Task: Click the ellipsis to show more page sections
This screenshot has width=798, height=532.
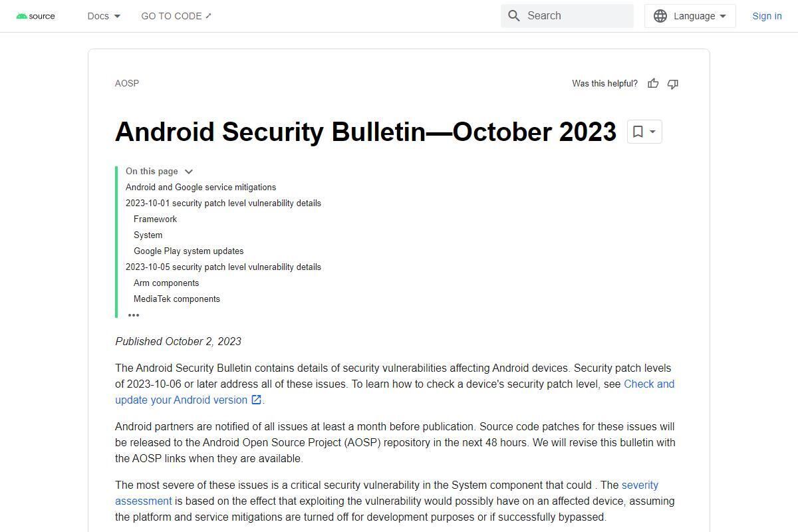Action: click(x=134, y=315)
